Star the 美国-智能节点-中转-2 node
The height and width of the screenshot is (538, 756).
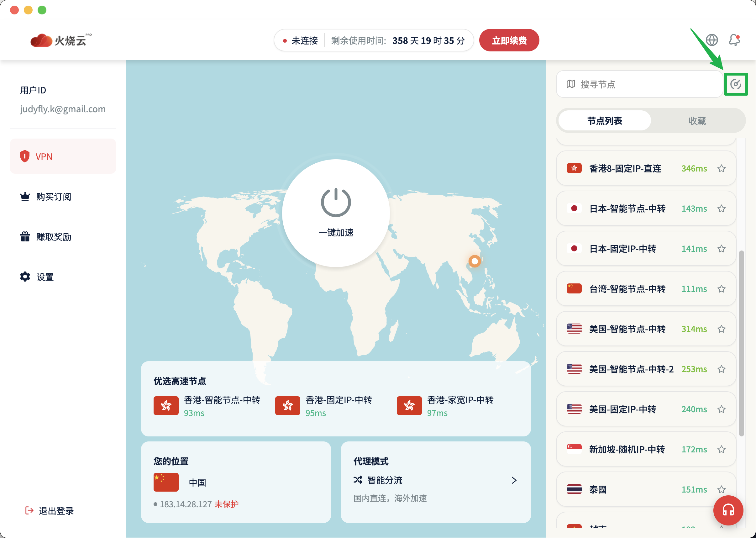point(722,369)
